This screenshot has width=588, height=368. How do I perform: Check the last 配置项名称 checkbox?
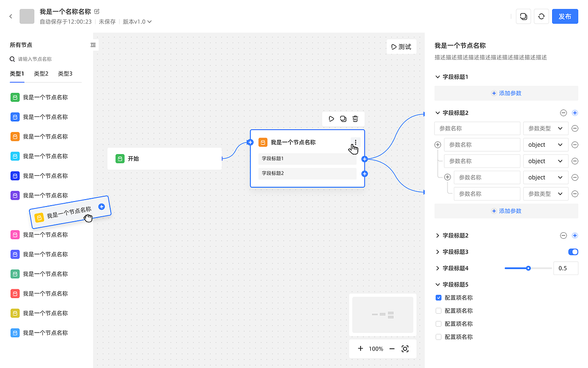pos(439,337)
